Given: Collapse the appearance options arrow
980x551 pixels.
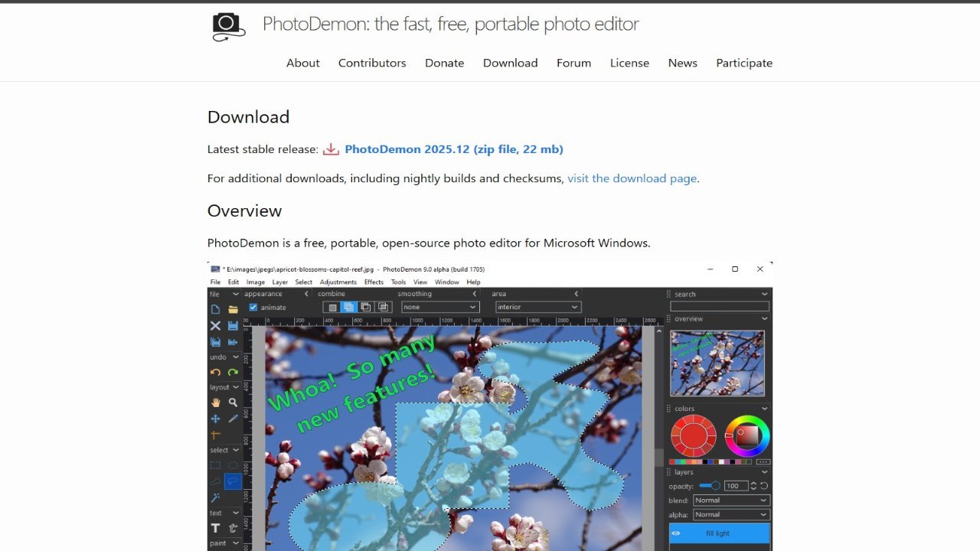Looking at the screenshot, I should coord(306,294).
